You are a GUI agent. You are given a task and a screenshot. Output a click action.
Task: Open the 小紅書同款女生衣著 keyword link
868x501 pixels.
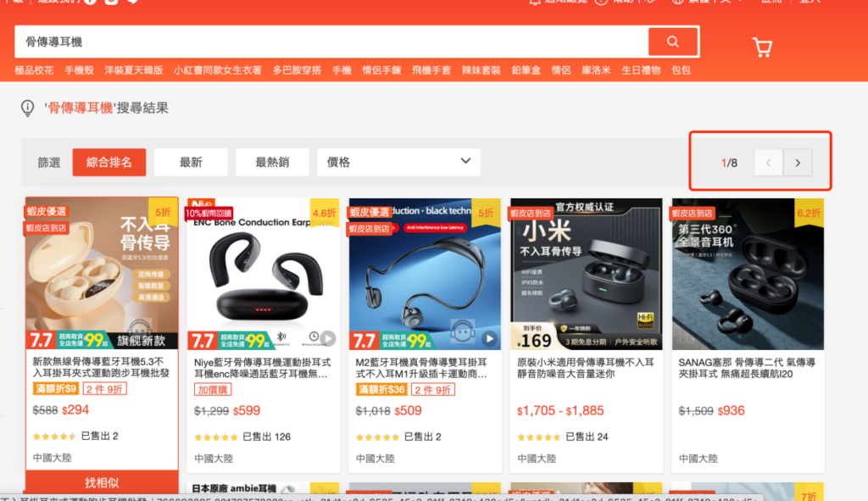218,70
